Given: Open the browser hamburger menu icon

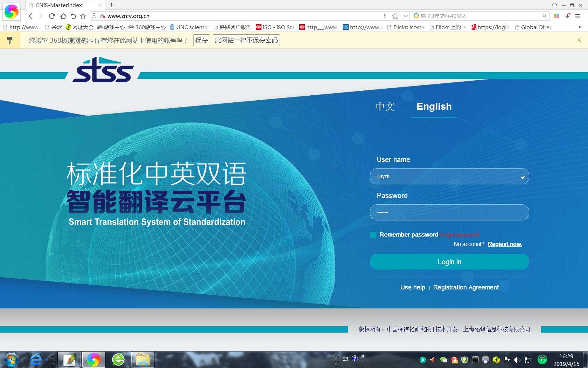Looking at the screenshot, I should [x=578, y=16].
